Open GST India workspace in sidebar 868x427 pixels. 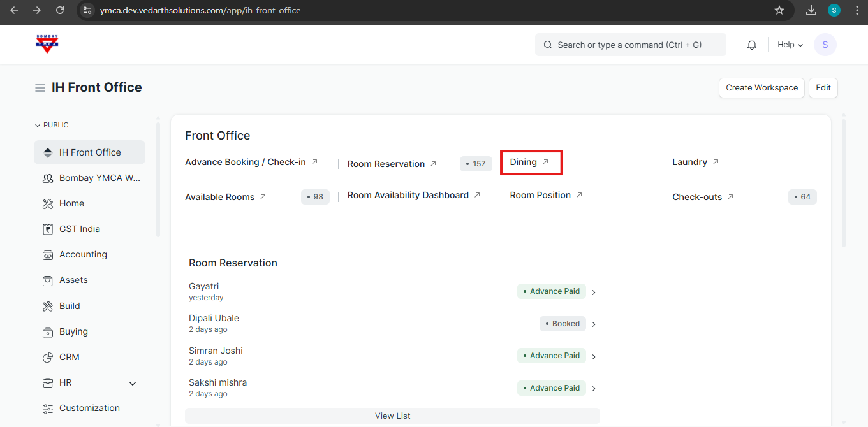[80, 229]
